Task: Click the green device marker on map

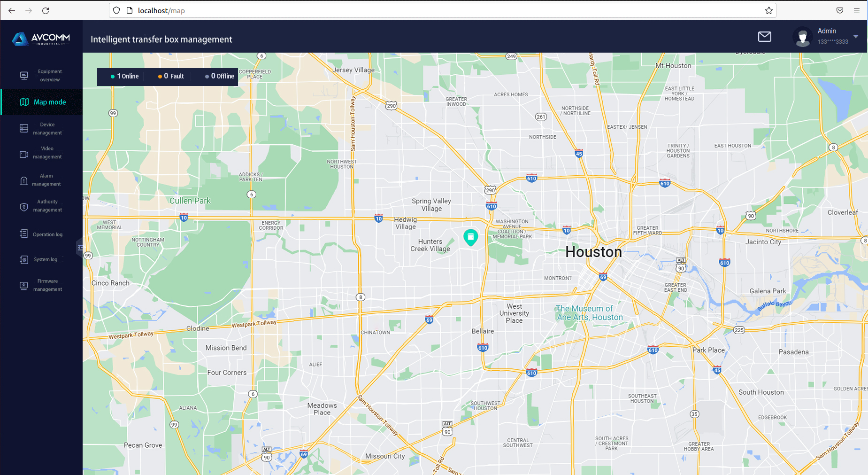Action: pos(470,237)
